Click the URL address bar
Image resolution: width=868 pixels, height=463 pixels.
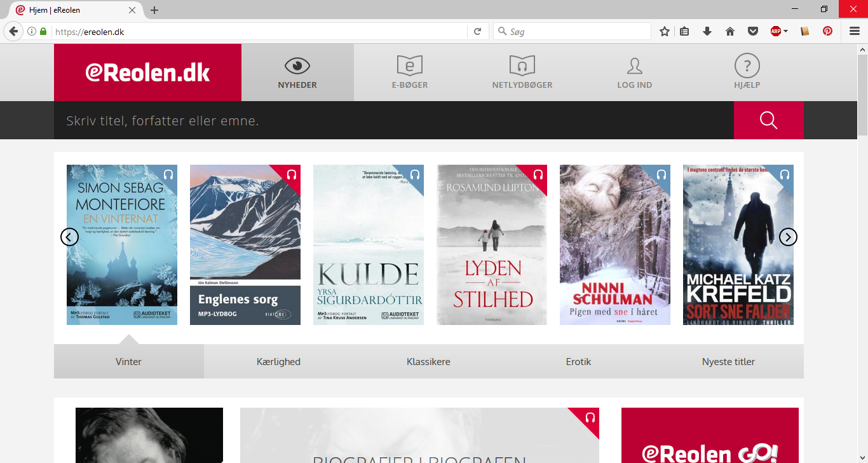point(259,31)
